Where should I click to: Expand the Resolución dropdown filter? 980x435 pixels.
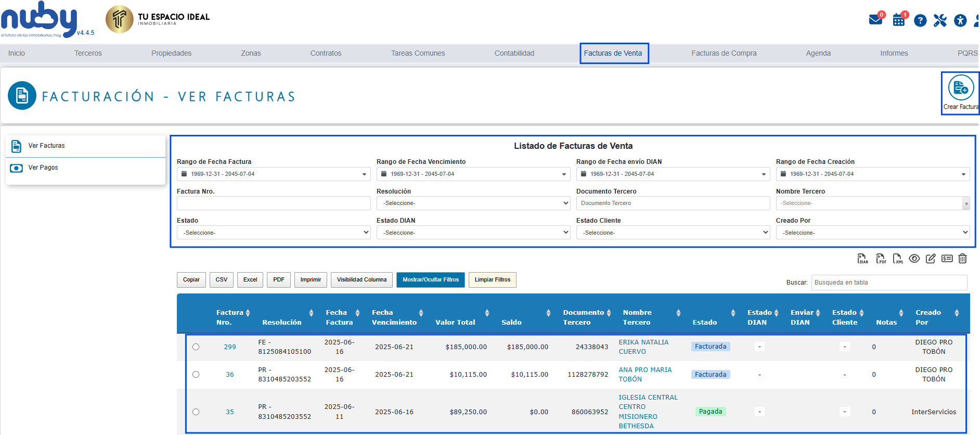(473, 203)
